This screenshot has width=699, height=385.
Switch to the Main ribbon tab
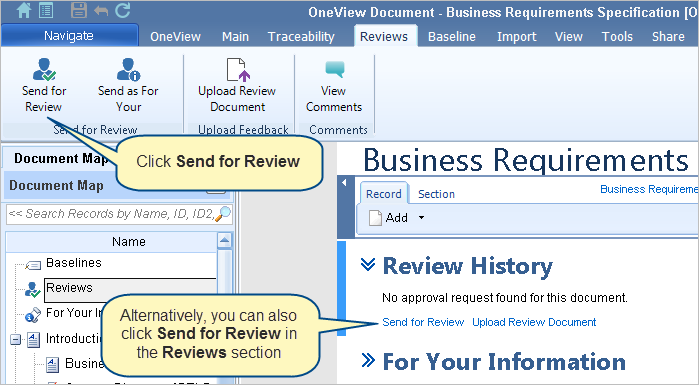(235, 37)
